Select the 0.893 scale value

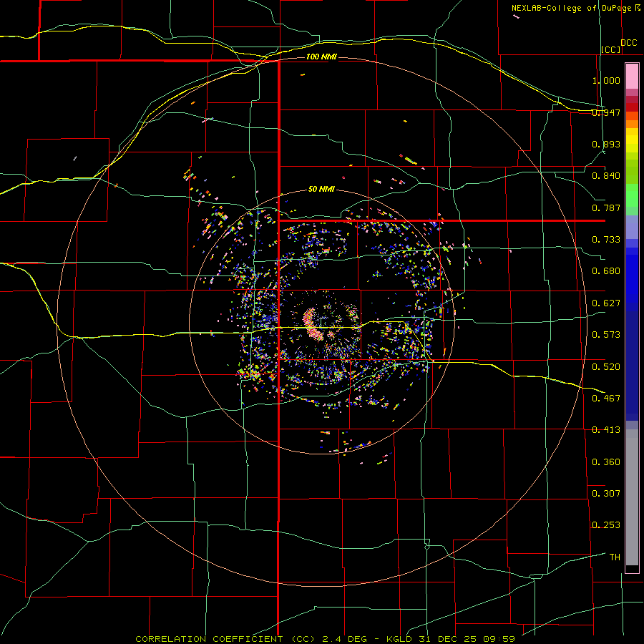[x=606, y=144]
